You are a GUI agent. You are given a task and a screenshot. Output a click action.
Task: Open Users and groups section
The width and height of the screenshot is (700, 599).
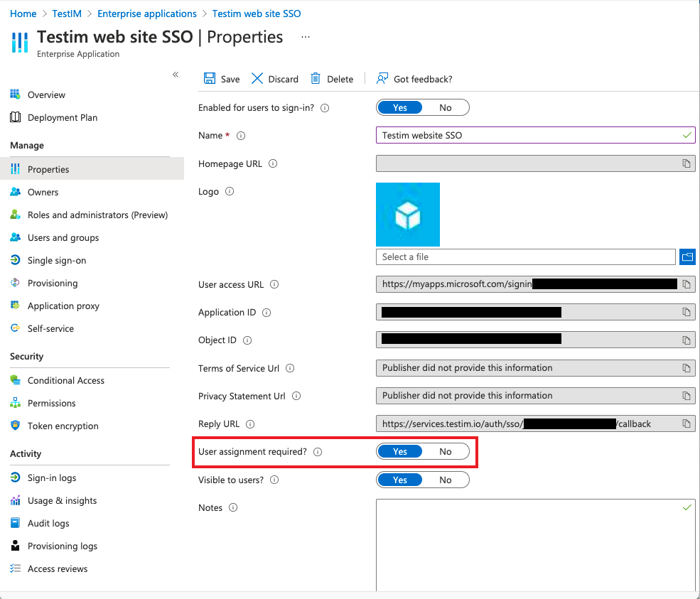(x=63, y=237)
